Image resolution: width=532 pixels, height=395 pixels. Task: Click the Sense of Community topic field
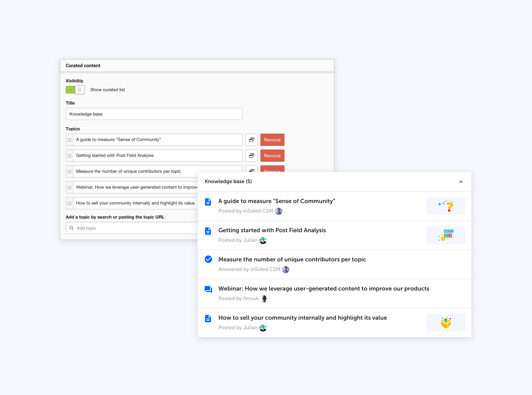pyautogui.click(x=157, y=140)
